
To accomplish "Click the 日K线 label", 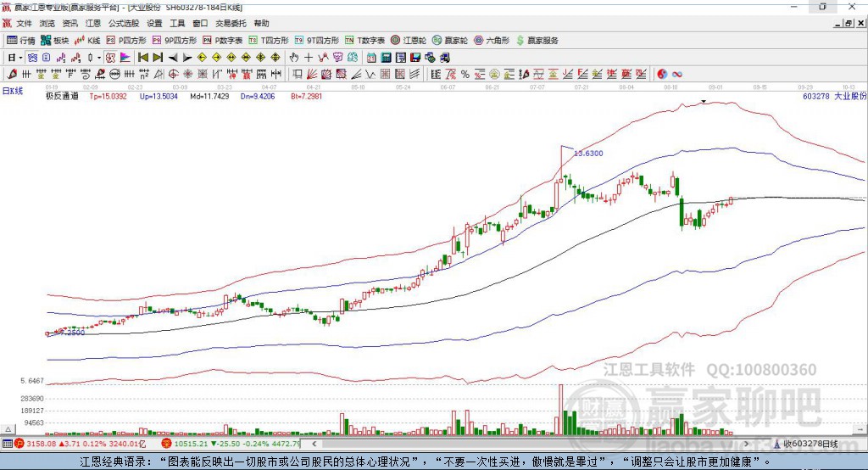I will pyautogui.click(x=13, y=91).
